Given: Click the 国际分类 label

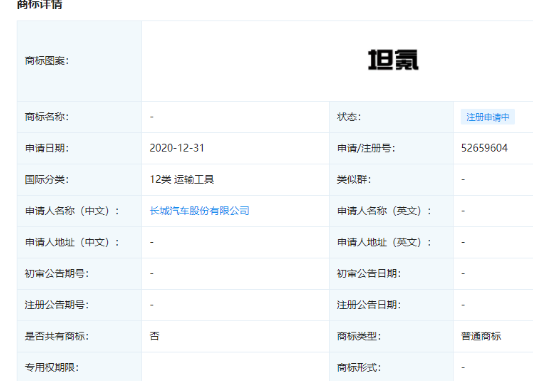Looking at the screenshot, I should (47, 179).
